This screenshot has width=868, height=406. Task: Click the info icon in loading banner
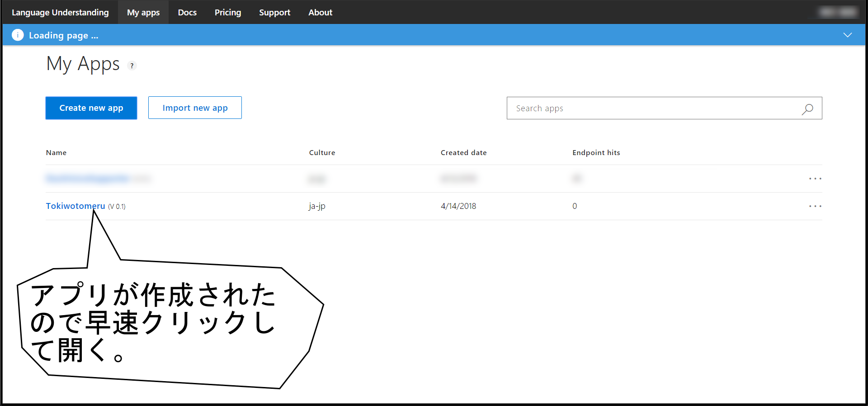coord(18,35)
